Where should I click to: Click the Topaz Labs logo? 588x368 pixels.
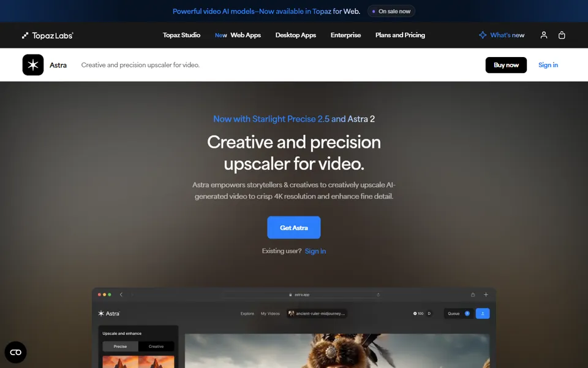[x=48, y=36]
